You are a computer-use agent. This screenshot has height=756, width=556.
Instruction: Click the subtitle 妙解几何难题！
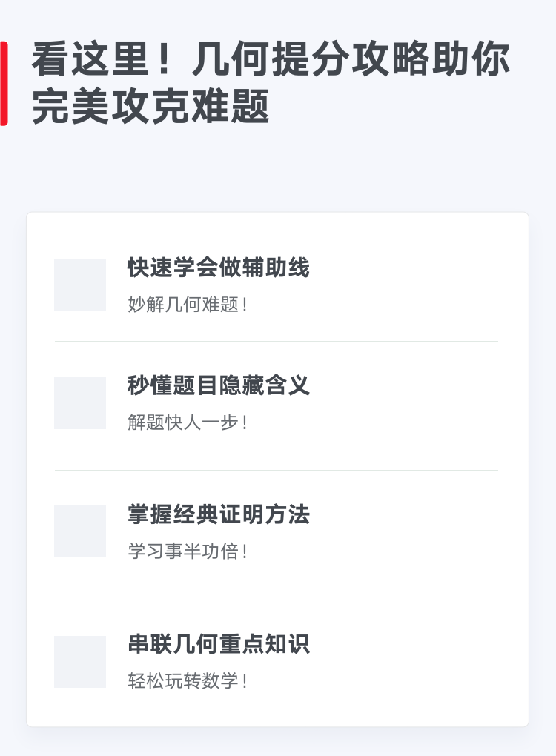188,305
